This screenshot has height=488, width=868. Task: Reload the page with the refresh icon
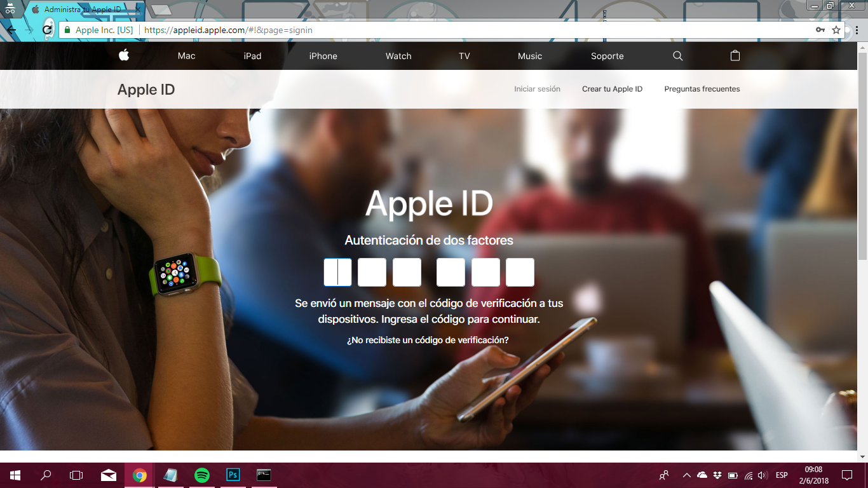tap(47, 30)
